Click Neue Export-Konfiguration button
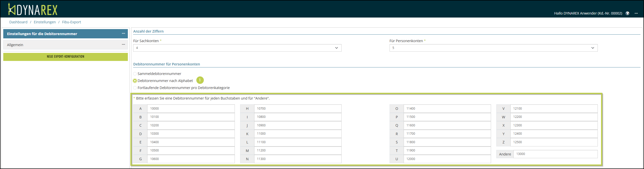This screenshot has height=169, width=644. coord(65,57)
